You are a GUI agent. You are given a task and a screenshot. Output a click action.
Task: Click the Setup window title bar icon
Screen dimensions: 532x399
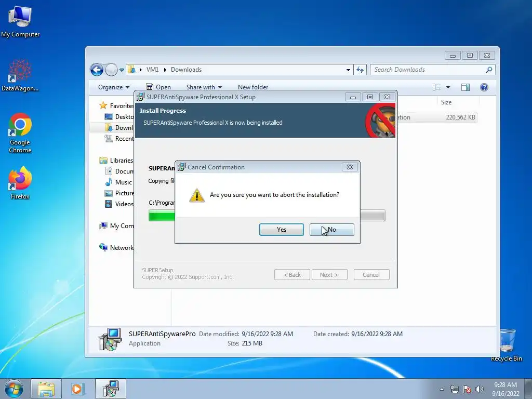140,97
